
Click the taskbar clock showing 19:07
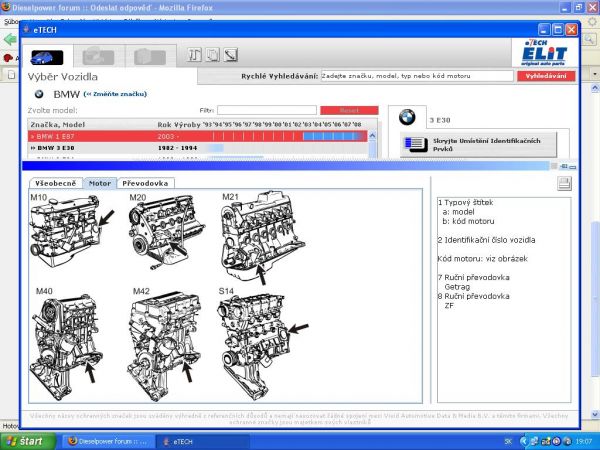tap(584, 442)
